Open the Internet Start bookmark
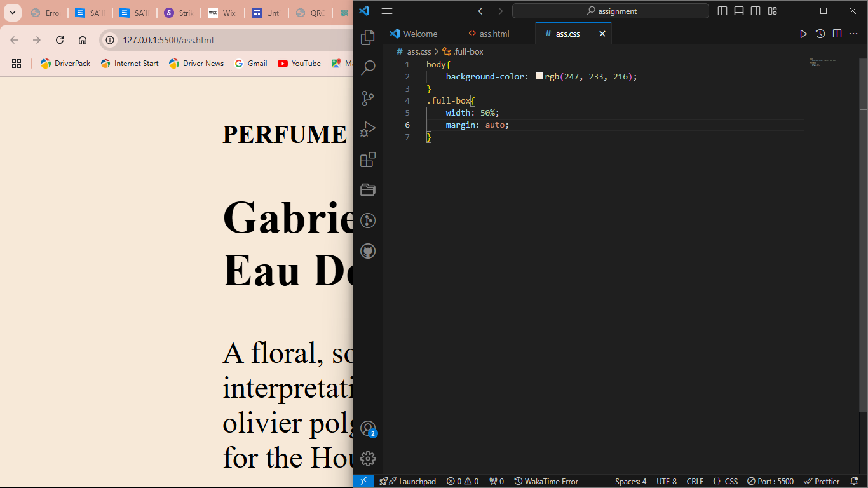The width and height of the screenshot is (868, 488). 130,64
